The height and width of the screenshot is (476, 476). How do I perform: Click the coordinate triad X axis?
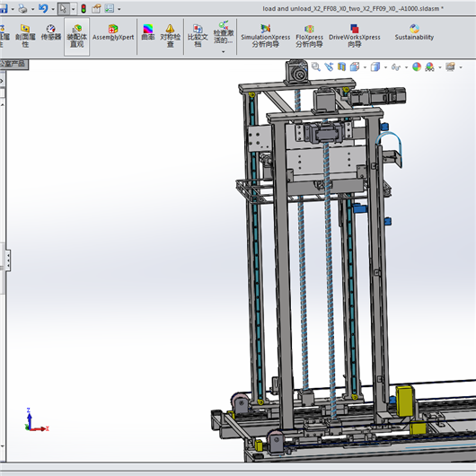coord(40,428)
